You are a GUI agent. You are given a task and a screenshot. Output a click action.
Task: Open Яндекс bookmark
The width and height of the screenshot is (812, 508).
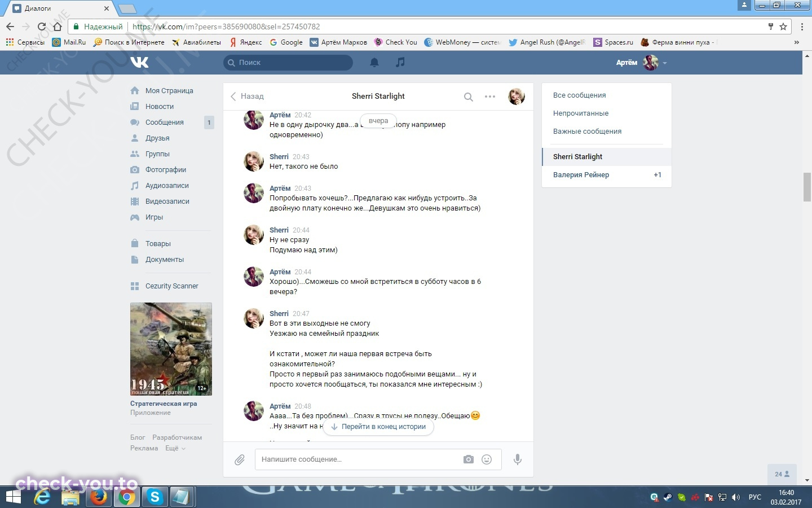246,42
